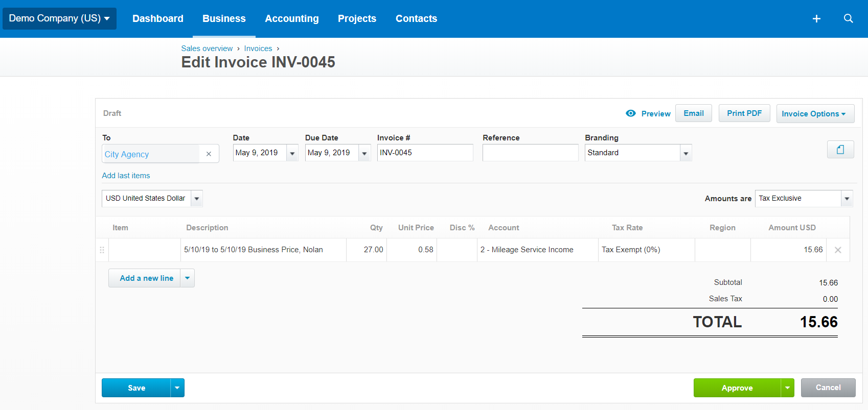Click the City Agency contact name

click(x=127, y=154)
